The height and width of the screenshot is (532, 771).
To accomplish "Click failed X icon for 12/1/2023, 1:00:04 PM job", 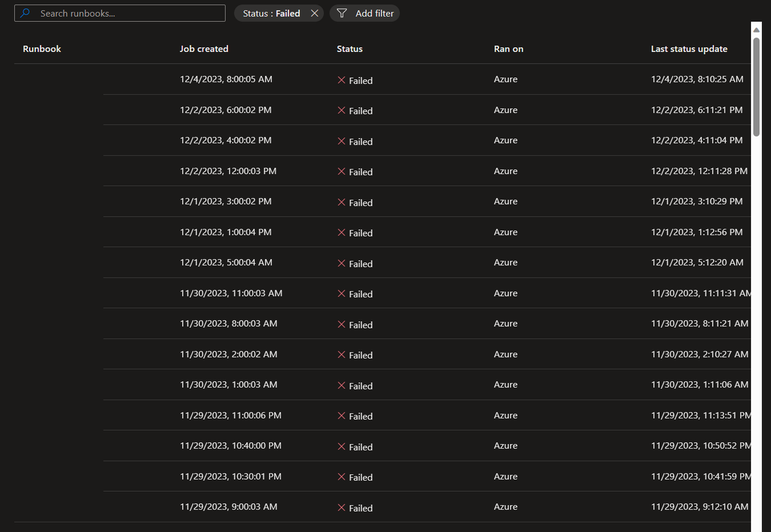I will point(342,233).
